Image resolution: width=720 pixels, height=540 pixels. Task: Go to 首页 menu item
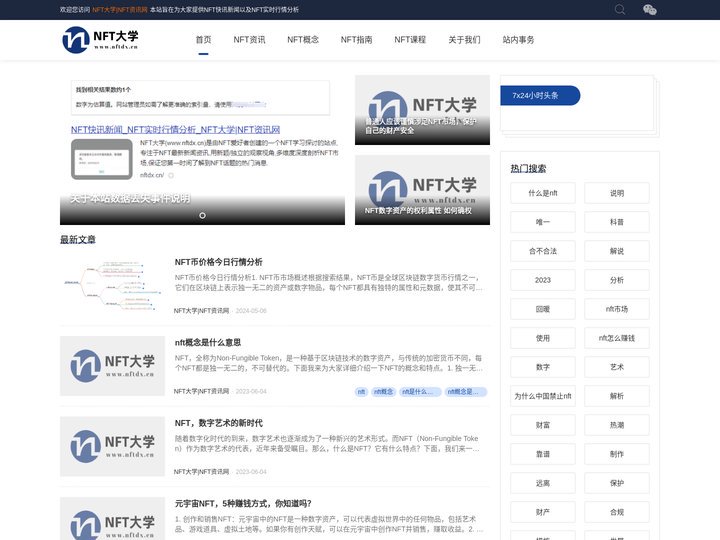203,40
